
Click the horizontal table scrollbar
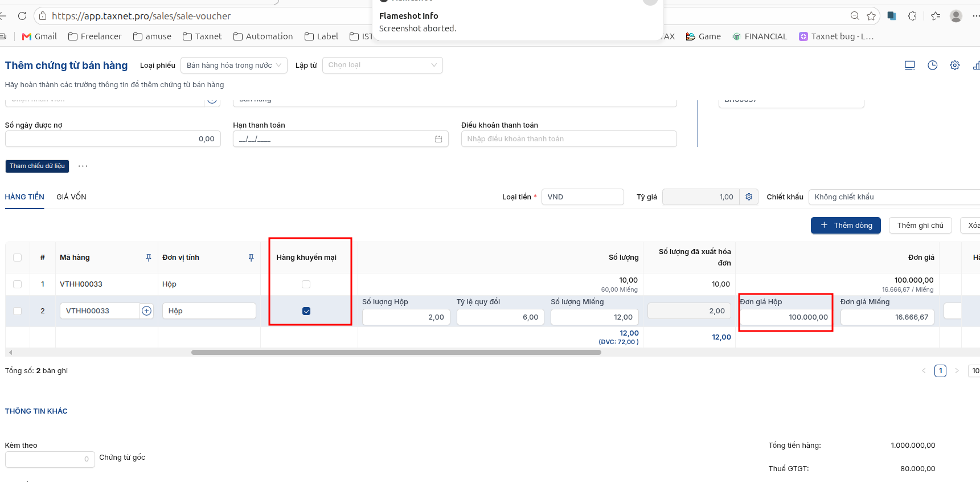click(396, 352)
